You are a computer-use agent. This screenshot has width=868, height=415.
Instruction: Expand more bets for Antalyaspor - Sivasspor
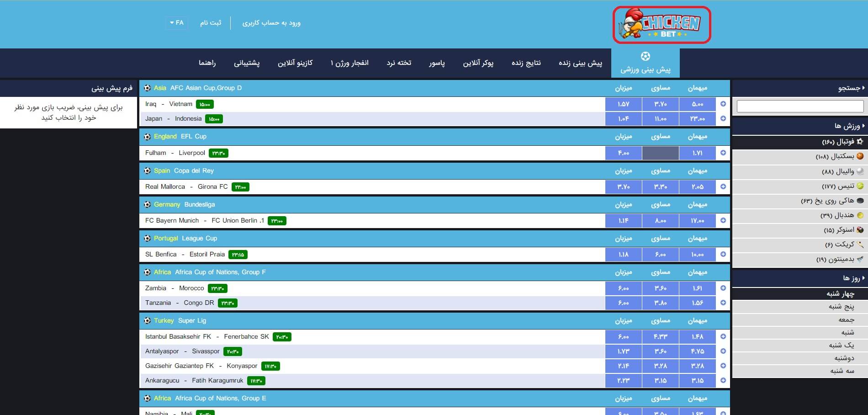(x=723, y=351)
